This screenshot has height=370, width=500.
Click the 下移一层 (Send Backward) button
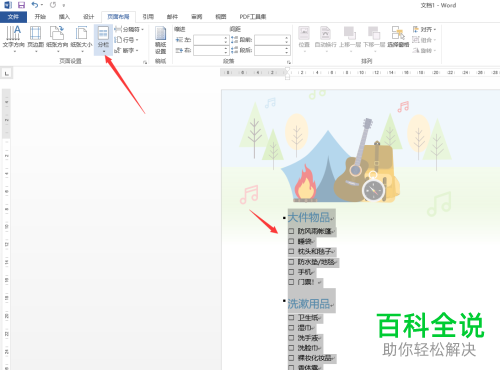tap(374, 38)
